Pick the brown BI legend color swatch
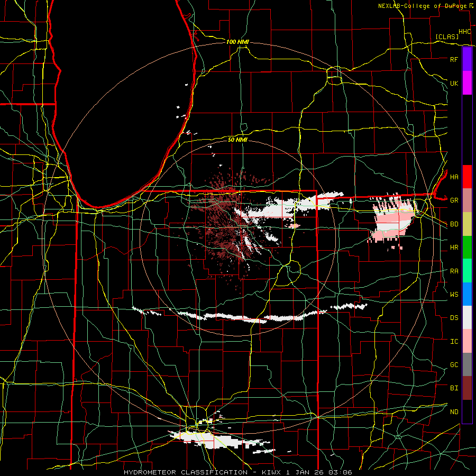476x476 pixels. click(467, 388)
